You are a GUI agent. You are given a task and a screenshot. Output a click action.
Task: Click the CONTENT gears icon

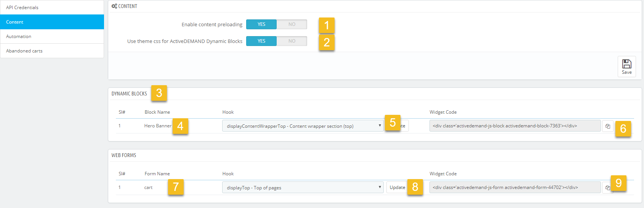tap(114, 6)
